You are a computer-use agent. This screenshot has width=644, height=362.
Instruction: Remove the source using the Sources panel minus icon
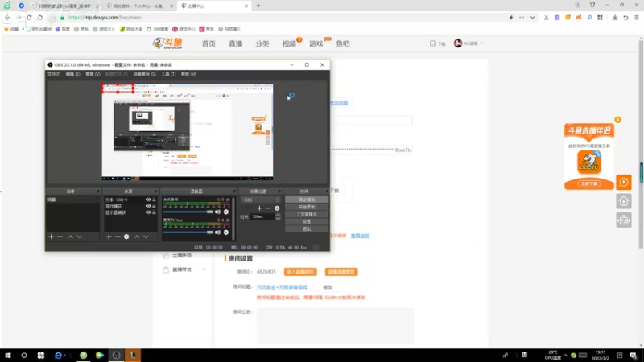[x=118, y=237]
